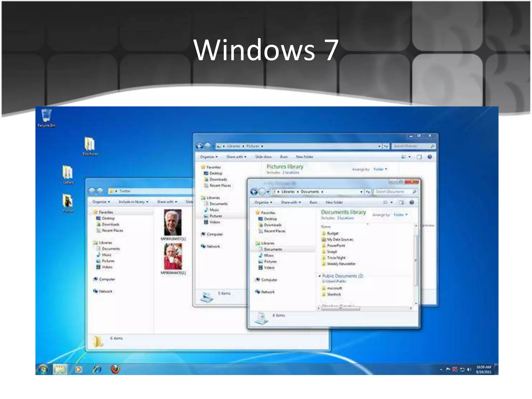This screenshot has height=399, width=532.
Task: Open Share with dropdown in the Pictures window
Action: click(x=236, y=157)
